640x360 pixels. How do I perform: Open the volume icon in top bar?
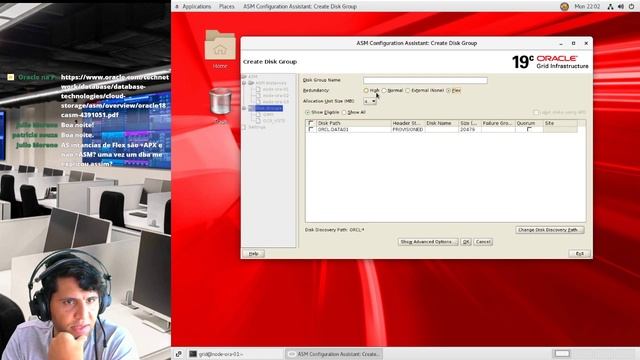click(621, 7)
